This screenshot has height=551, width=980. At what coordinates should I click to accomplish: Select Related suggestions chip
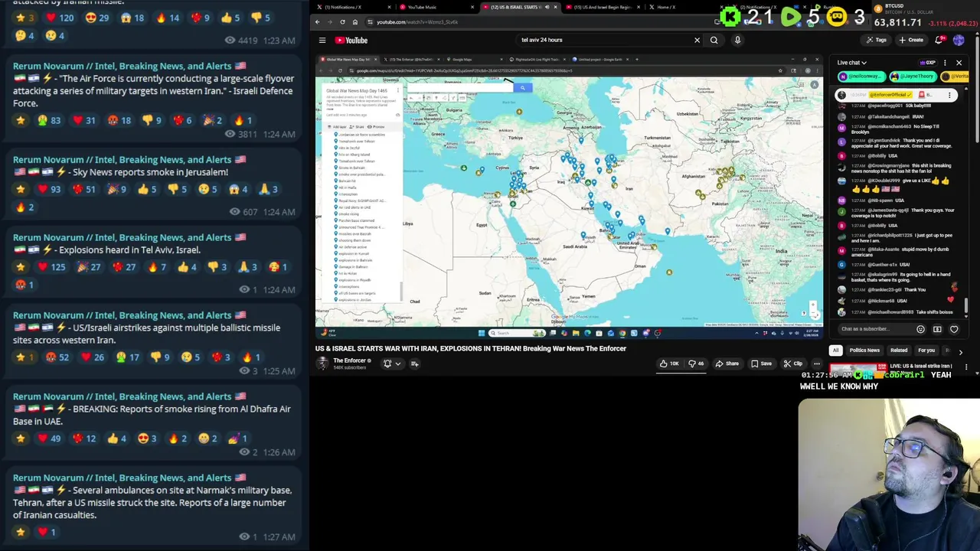(x=899, y=350)
